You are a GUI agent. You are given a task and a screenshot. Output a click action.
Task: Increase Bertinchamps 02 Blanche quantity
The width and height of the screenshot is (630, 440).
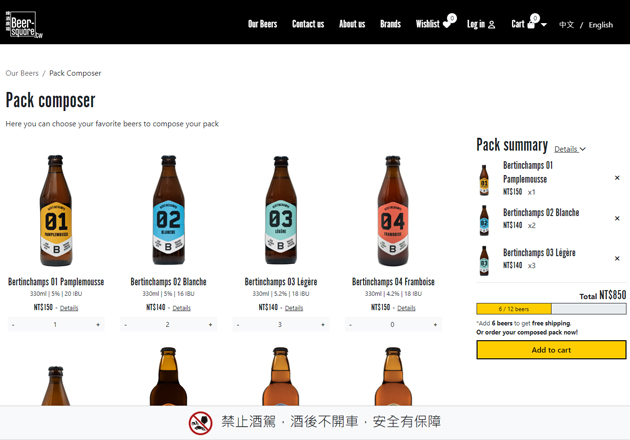[211, 325]
